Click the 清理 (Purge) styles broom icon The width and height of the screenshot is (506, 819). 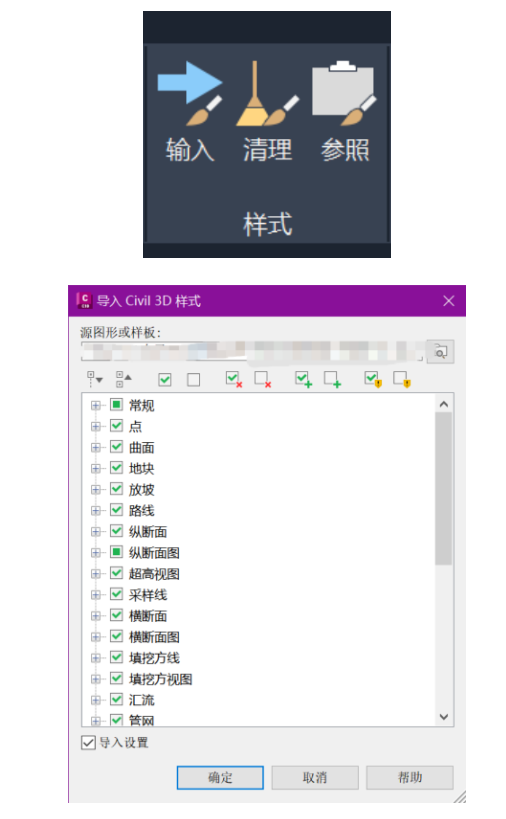click(267, 94)
